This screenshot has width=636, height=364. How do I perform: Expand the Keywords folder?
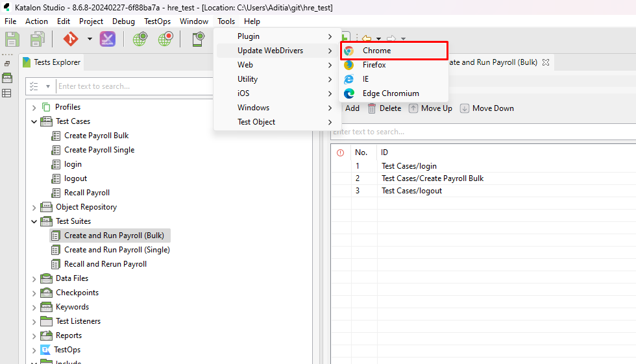pos(34,308)
